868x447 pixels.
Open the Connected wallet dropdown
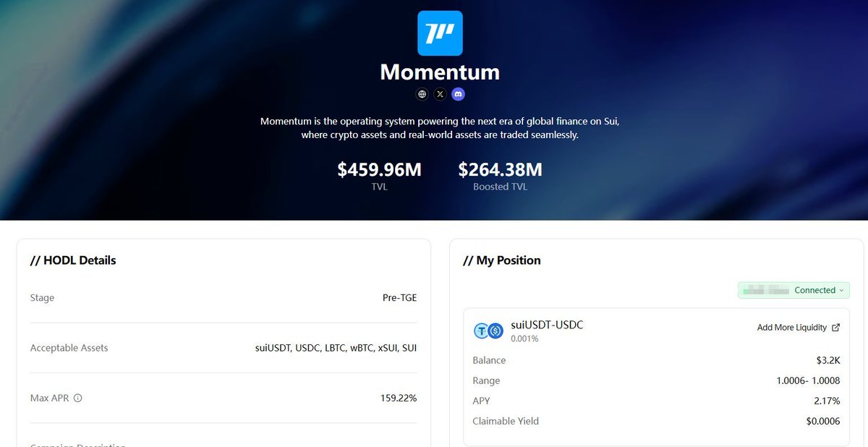point(793,290)
